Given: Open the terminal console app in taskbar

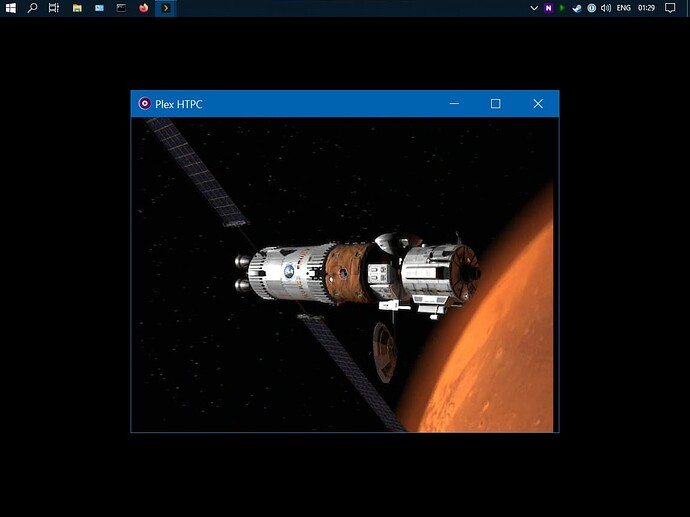Looking at the screenshot, I should (x=121, y=8).
